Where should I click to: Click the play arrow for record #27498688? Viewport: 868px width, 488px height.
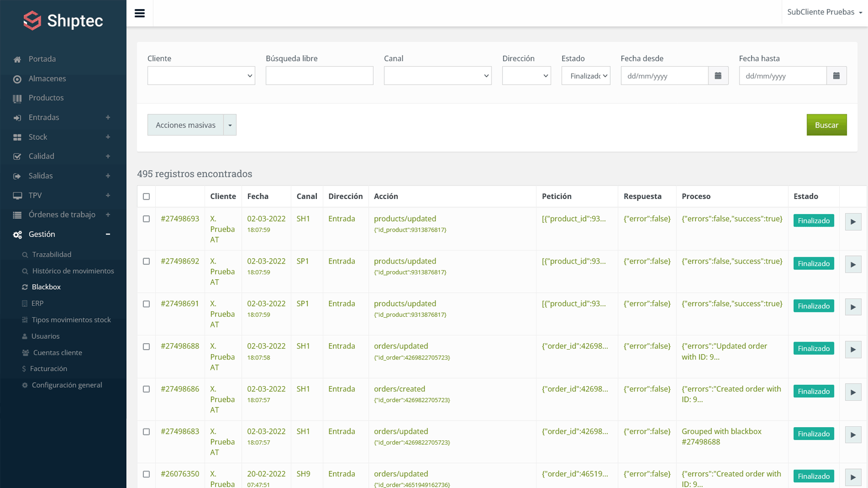(853, 350)
